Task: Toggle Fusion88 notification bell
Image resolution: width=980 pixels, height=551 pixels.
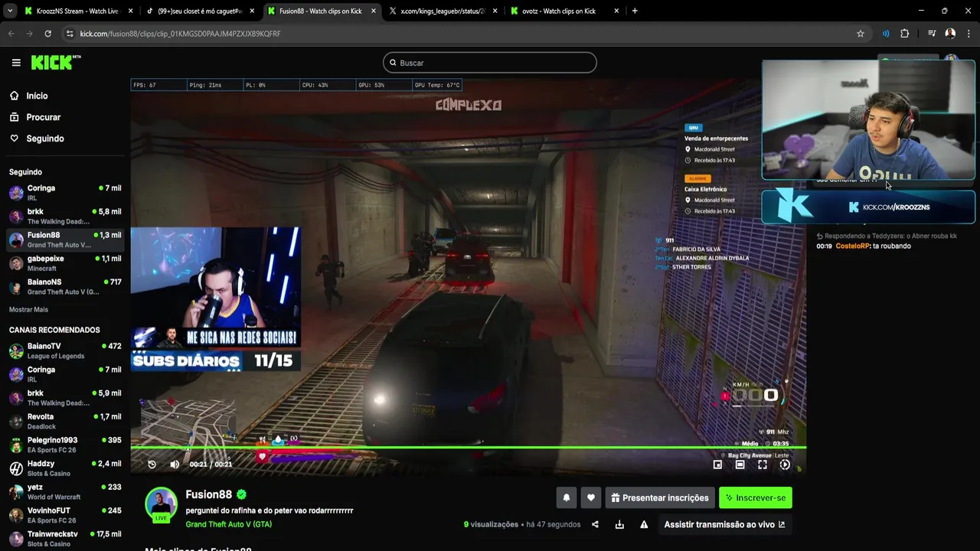Action: pos(567,497)
